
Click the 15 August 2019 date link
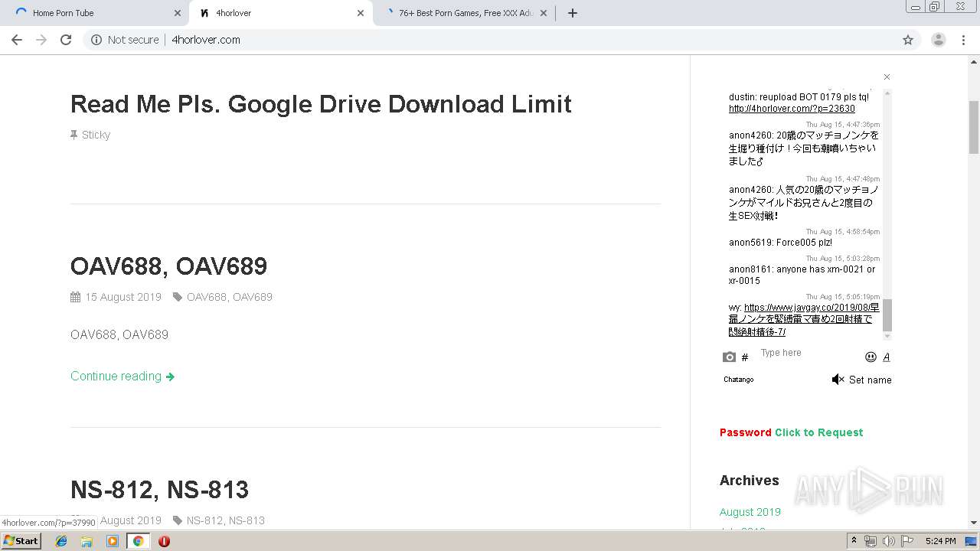coord(122,297)
